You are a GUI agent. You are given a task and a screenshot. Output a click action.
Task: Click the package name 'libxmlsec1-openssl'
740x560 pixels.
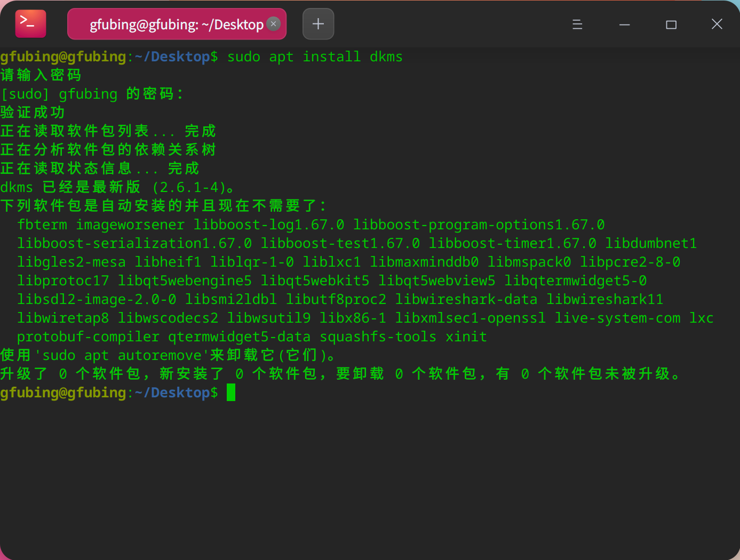tap(471, 318)
